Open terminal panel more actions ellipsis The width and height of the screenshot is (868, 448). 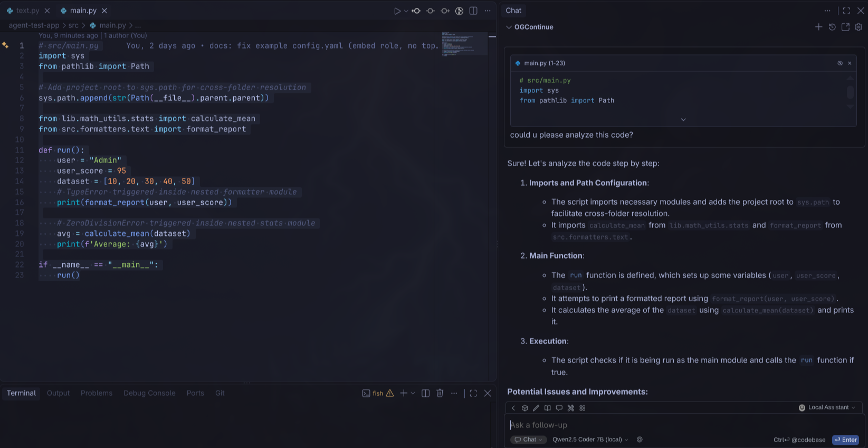[x=454, y=393]
